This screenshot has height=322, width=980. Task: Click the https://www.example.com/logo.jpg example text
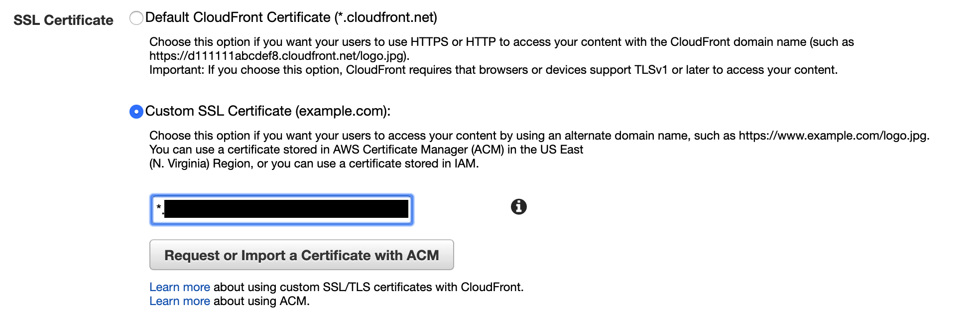(x=834, y=136)
